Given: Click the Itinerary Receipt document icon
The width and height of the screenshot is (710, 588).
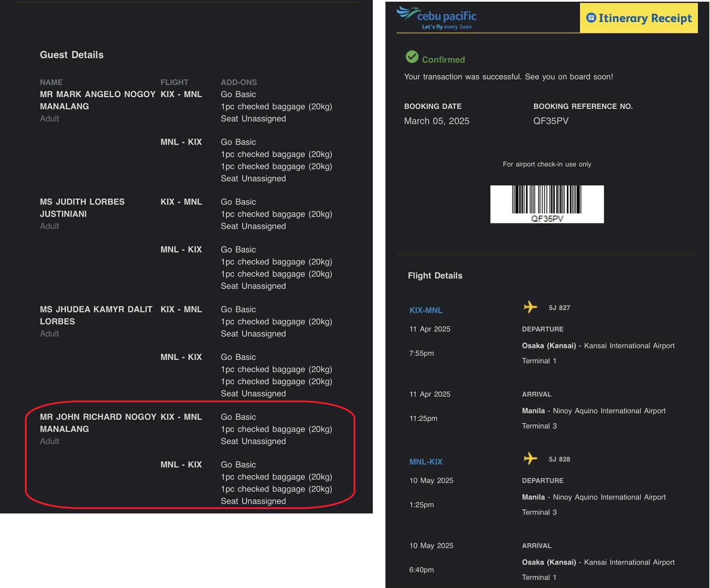Looking at the screenshot, I should pyautogui.click(x=591, y=18).
